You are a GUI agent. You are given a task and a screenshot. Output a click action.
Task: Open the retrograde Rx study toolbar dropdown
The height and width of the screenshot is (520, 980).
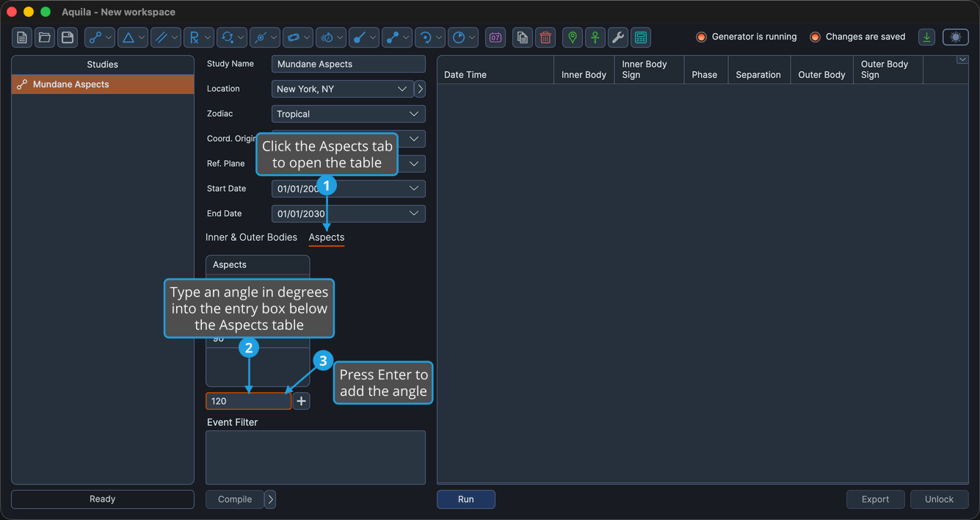click(x=199, y=37)
